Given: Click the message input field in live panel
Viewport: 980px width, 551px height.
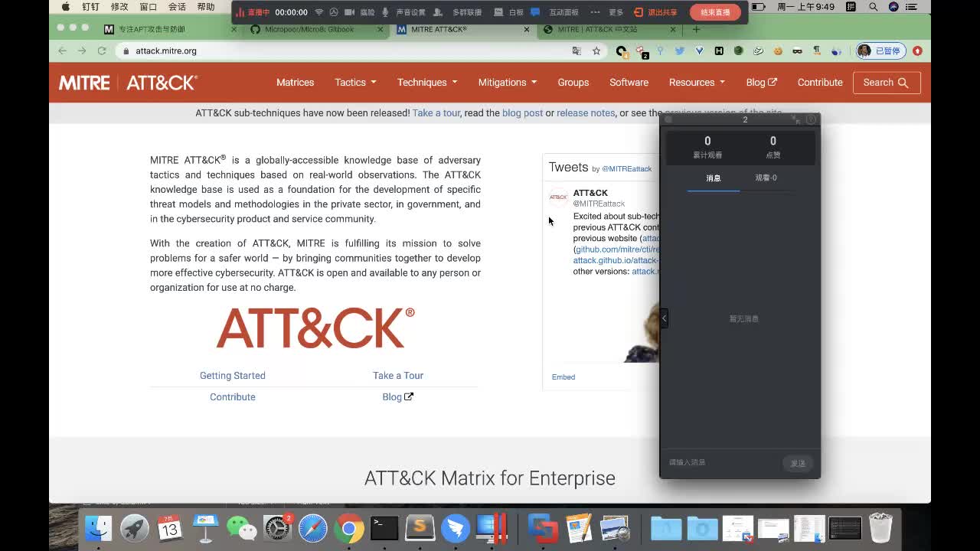Looking at the screenshot, I should coord(721,463).
